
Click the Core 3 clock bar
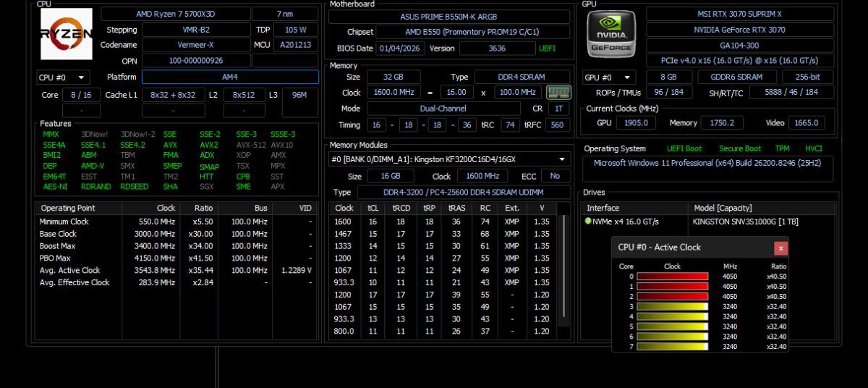click(x=672, y=306)
